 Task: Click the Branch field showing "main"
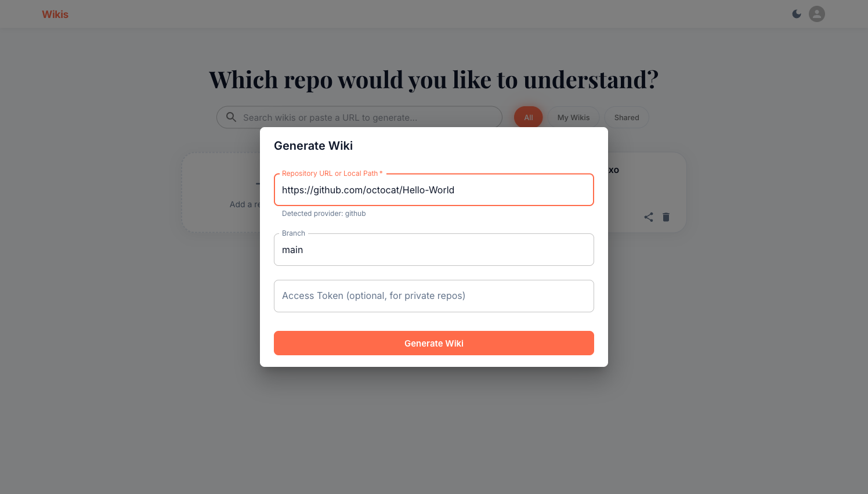coord(434,250)
